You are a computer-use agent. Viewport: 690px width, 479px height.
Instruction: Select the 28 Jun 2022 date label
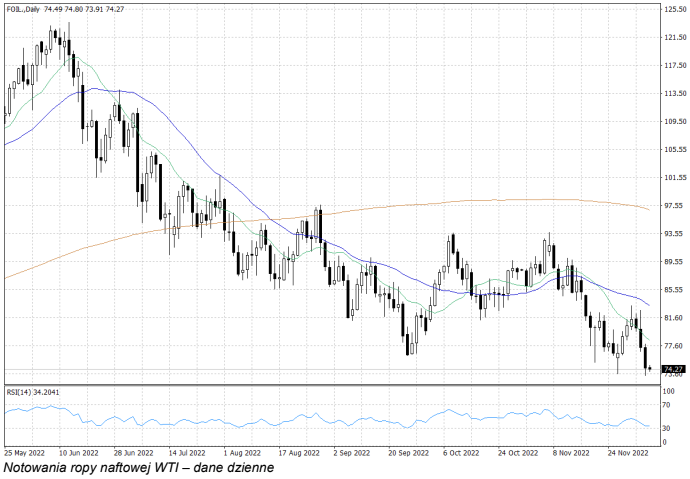point(133,452)
